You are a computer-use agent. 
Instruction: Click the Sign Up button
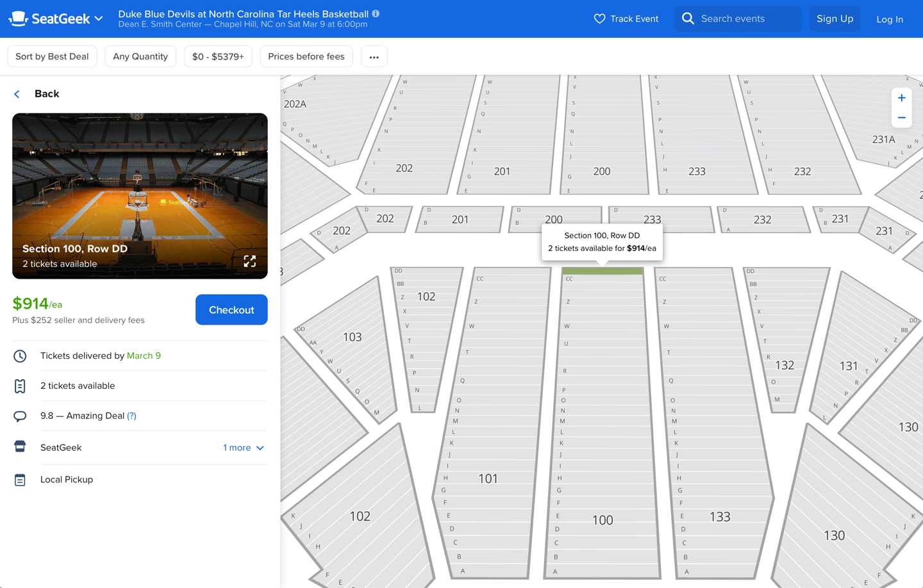pos(835,19)
